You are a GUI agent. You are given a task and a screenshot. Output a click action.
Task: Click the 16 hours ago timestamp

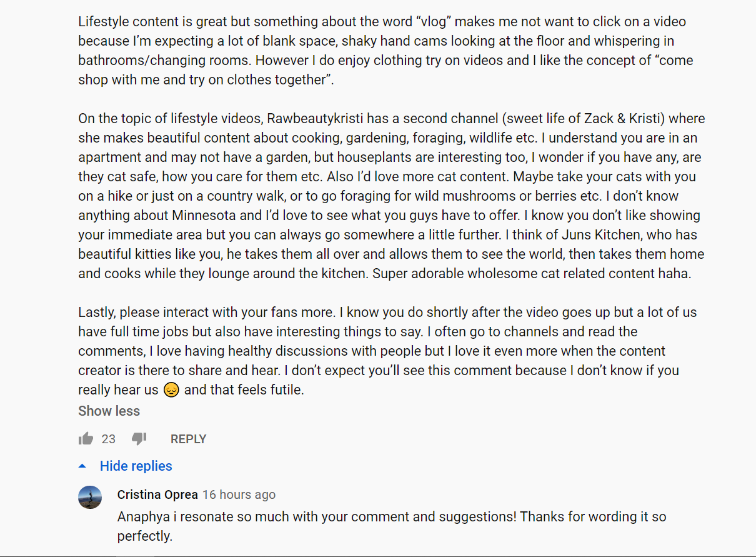pyautogui.click(x=239, y=494)
